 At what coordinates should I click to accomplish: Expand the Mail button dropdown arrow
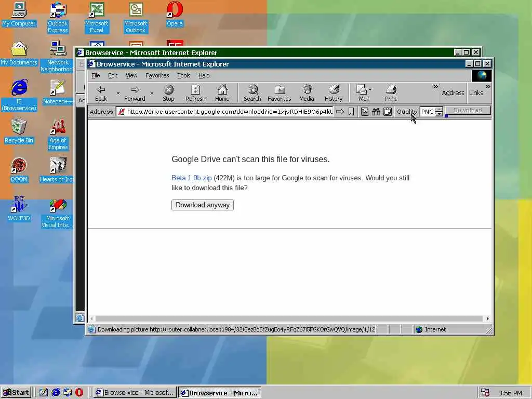tap(370, 89)
